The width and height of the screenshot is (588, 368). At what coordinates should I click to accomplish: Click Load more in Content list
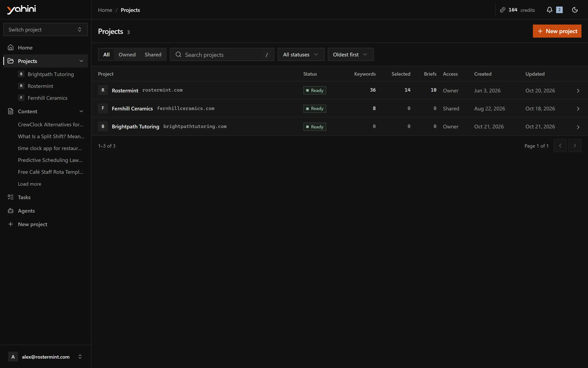point(29,184)
